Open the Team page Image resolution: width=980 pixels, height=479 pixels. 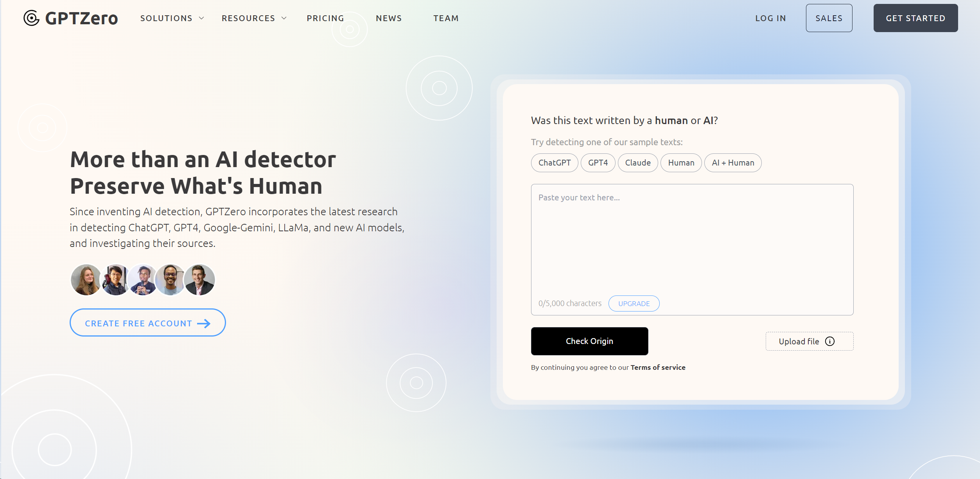click(x=446, y=18)
